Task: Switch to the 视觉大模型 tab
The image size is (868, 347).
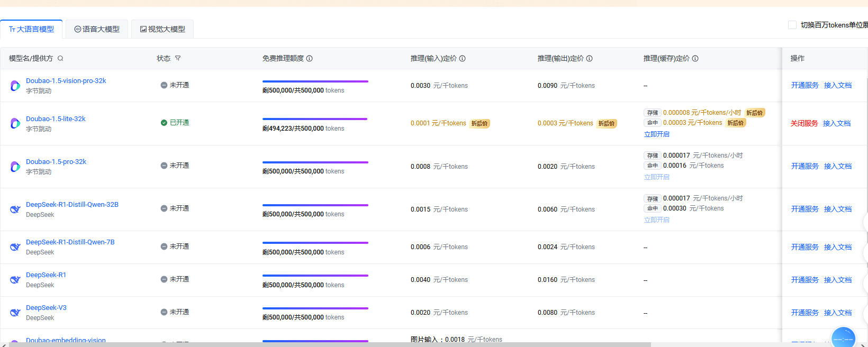Action: pyautogui.click(x=162, y=29)
